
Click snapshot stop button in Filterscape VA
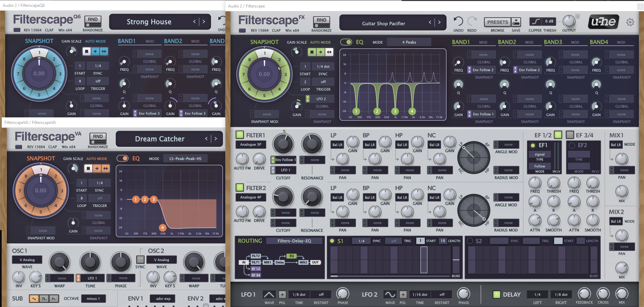(88, 168)
